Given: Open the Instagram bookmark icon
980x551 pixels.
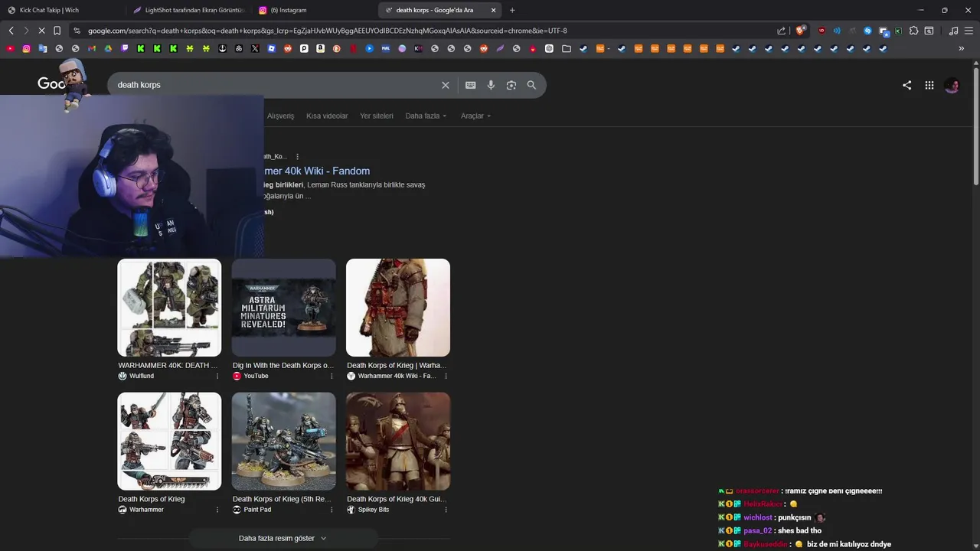Looking at the screenshot, I should (x=26, y=48).
